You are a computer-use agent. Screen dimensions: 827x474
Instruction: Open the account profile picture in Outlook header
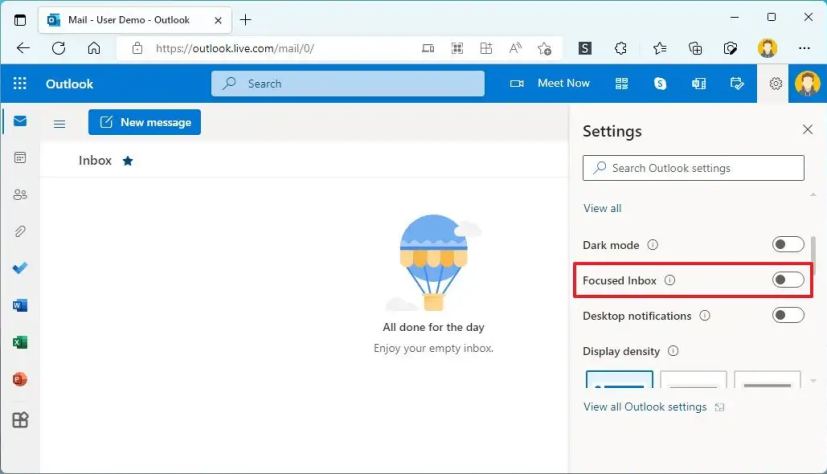(807, 83)
